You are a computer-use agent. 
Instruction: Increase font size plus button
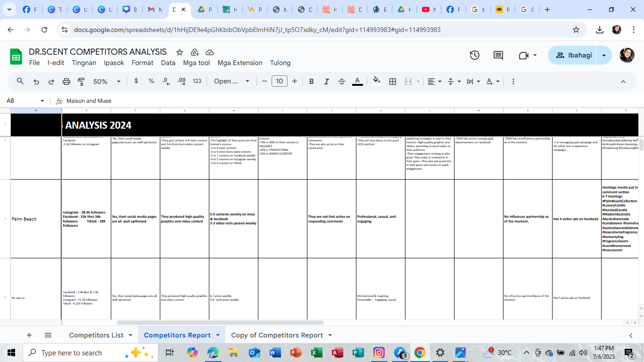click(295, 81)
